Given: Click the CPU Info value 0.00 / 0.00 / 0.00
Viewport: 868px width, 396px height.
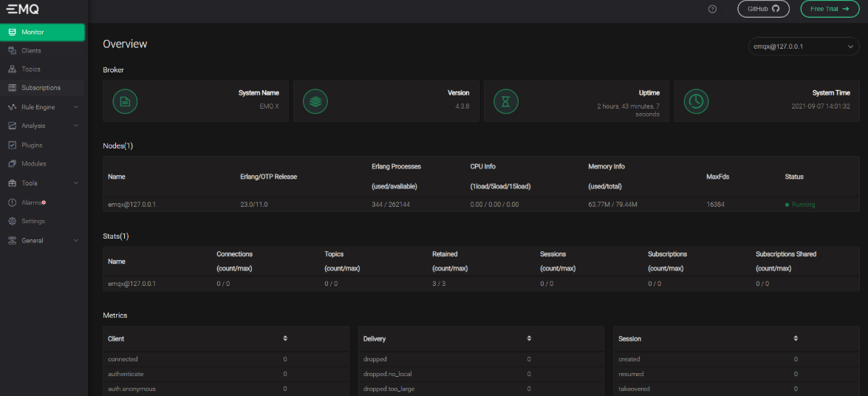Looking at the screenshot, I should 494,205.
